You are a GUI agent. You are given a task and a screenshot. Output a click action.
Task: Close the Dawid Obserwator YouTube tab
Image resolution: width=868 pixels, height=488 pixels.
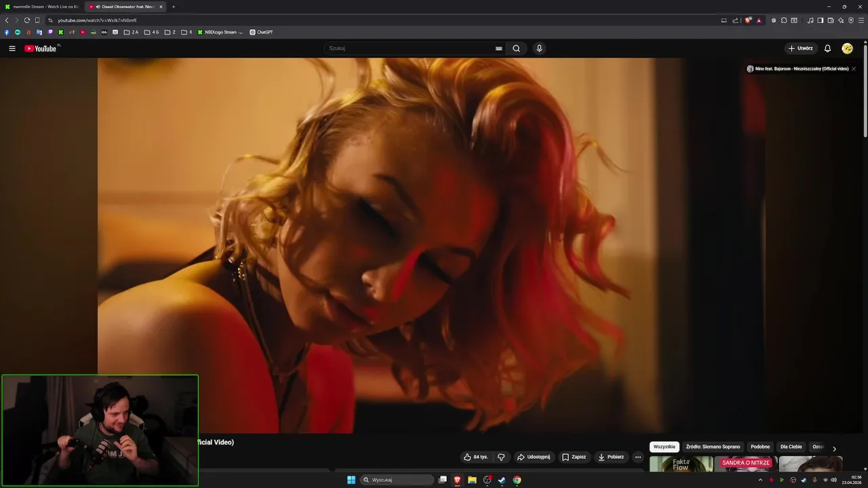pyautogui.click(x=161, y=7)
